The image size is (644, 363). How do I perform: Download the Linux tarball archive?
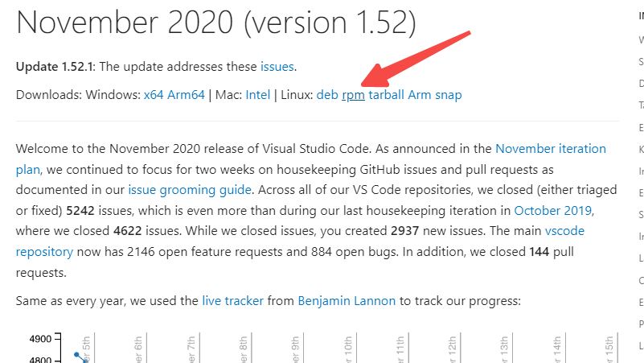pyautogui.click(x=386, y=95)
